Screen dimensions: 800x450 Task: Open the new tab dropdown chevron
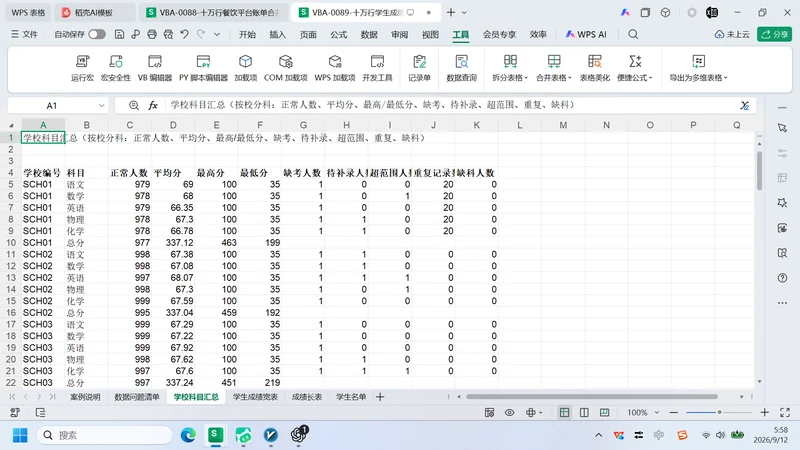click(464, 12)
